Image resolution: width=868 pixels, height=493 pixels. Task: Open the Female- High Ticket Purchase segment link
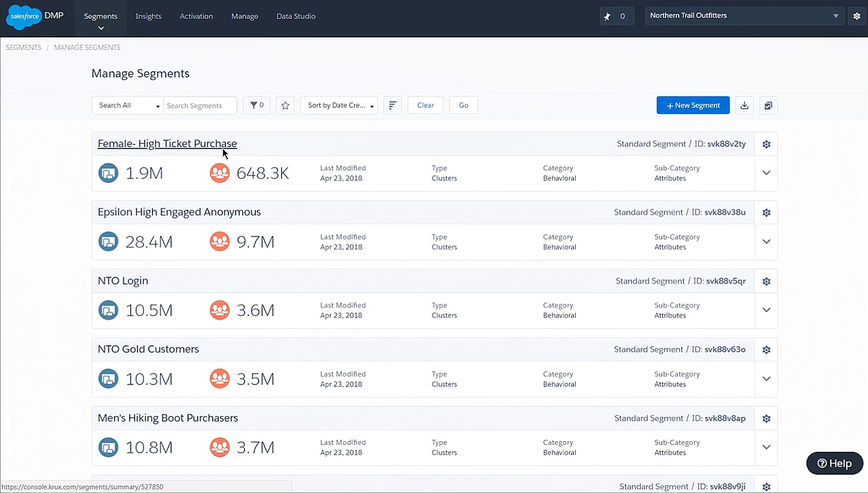point(167,143)
